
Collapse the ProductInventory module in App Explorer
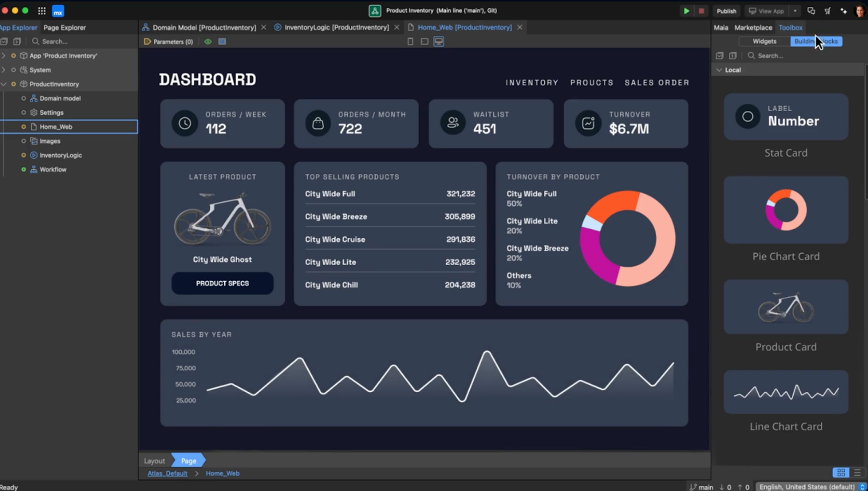pyautogui.click(x=3, y=84)
